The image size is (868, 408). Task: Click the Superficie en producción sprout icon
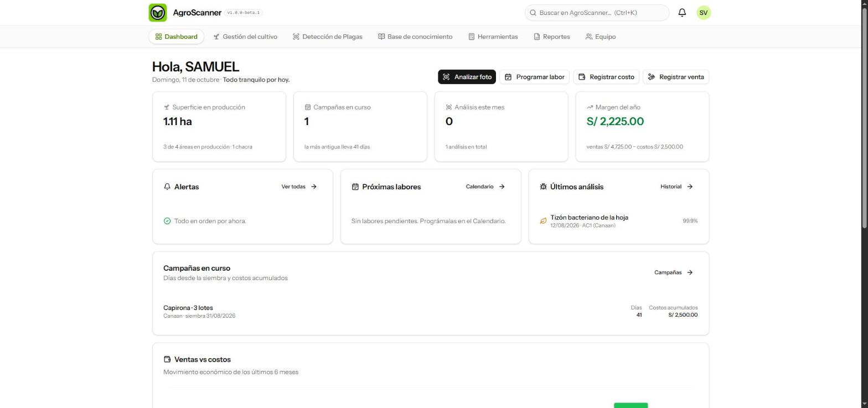167,107
